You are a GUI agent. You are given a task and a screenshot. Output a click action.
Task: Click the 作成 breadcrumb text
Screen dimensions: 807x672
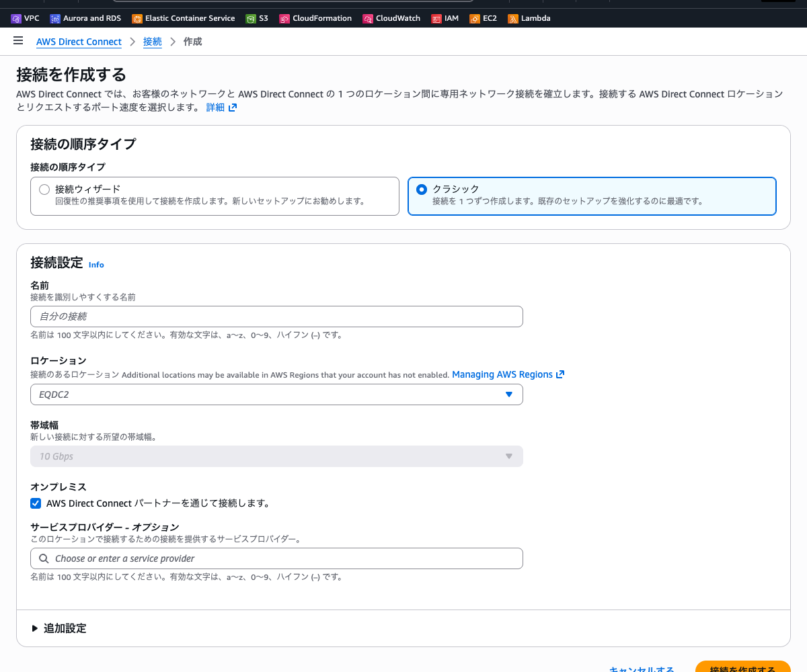193,42
